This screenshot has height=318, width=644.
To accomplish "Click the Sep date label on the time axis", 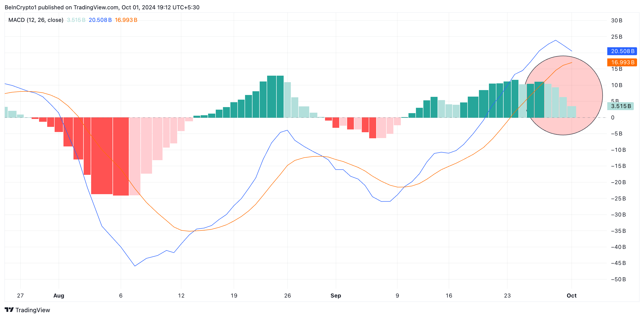I will point(336,295).
